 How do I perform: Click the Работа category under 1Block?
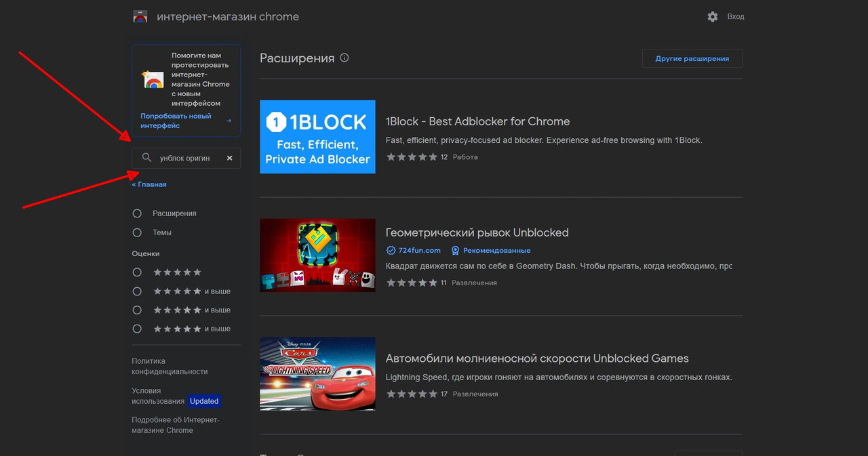pos(465,157)
